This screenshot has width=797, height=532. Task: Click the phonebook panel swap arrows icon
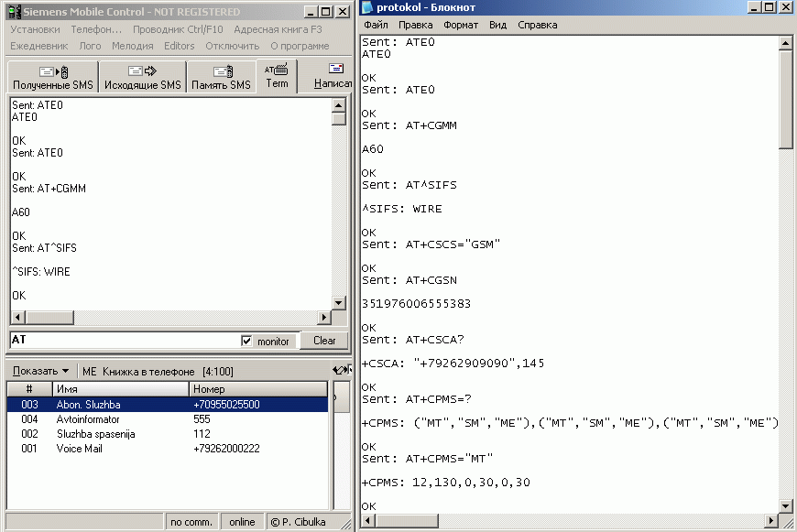point(342,370)
